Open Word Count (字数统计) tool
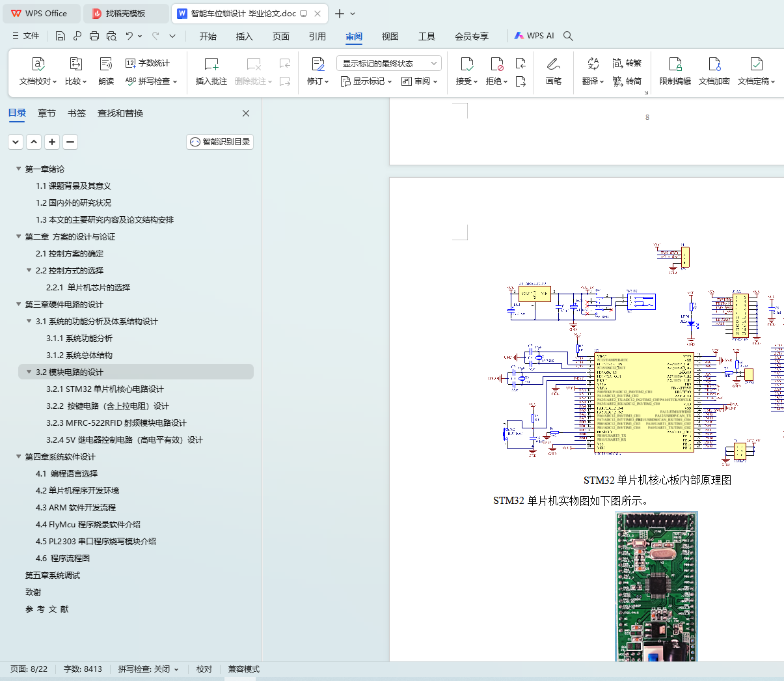The width and height of the screenshot is (784, 681). 148,63
